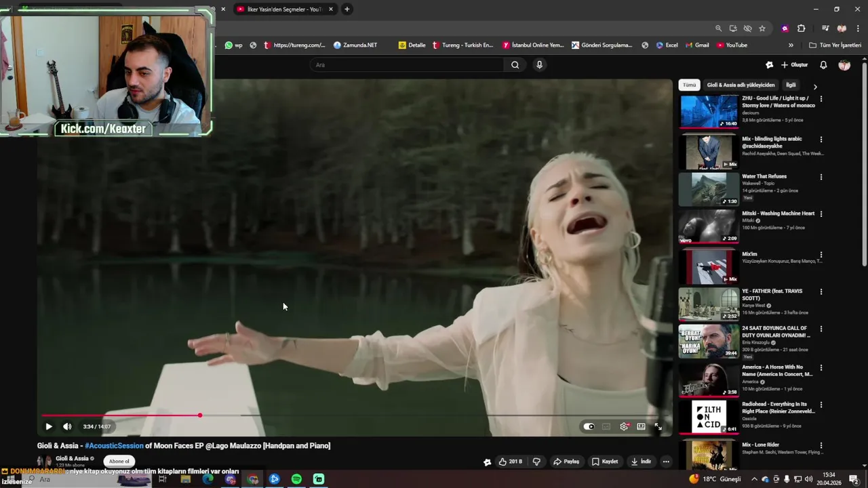Select the İlgili filter chip

coord(791,85)
